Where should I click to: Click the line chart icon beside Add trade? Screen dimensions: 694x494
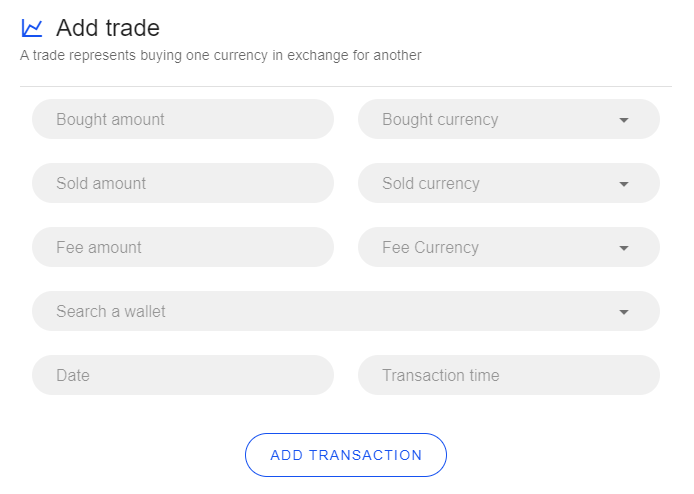32,28
